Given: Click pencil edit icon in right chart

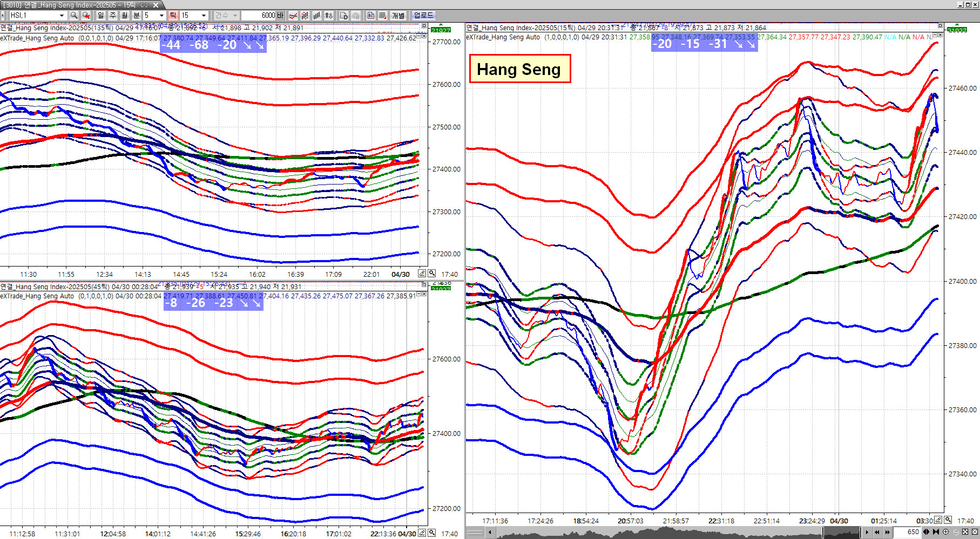Looking at the screenshot, I should point(938,520).
